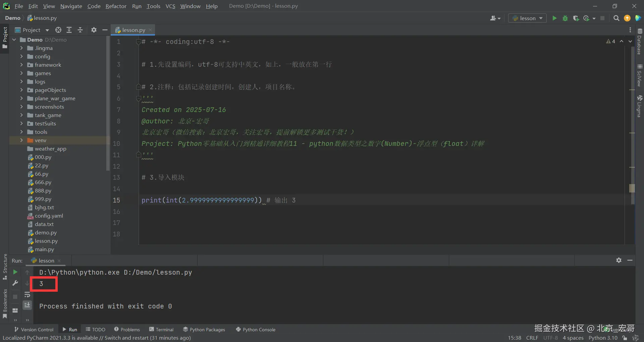Open the SciView side panel
This screenshot has width=644, height=342.
point(640,75)
